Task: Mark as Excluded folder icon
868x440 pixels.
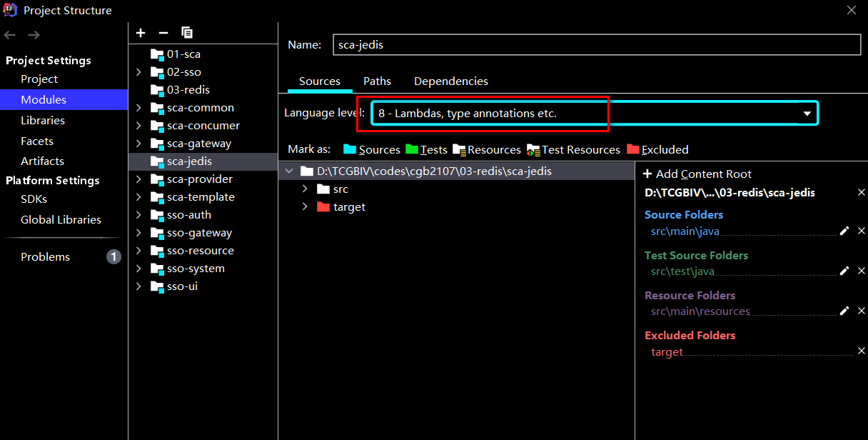Action: (x=633, y=149)
